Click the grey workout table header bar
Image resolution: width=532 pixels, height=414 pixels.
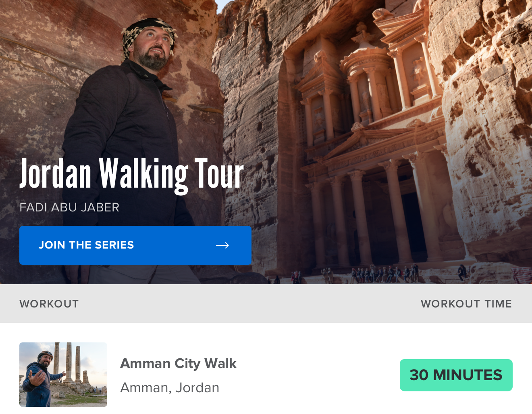pyautogui.click(x=266, y=303)
